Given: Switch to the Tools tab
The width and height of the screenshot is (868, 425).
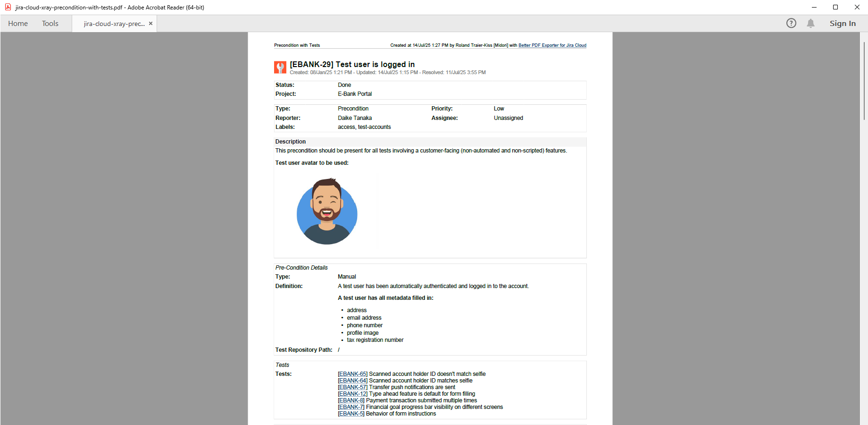Looking at the screenshot, I should coord(50,24).
